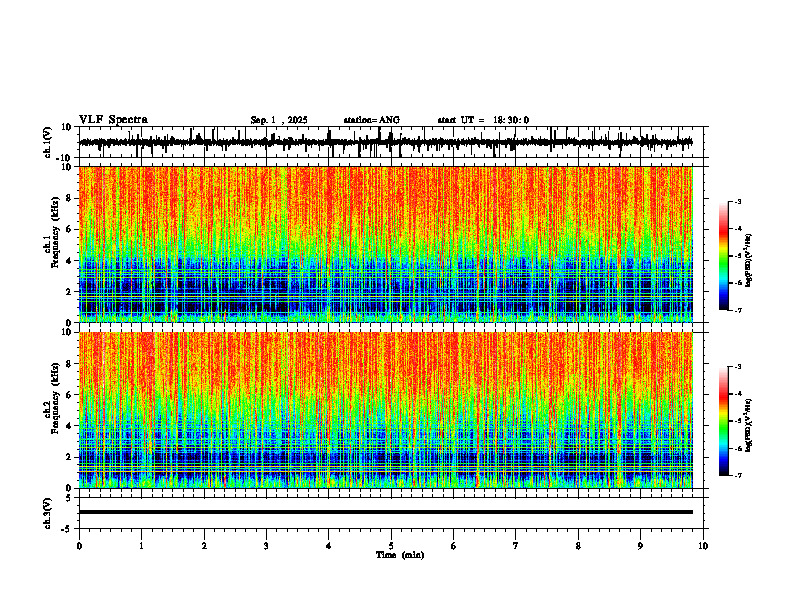Click the time axis tick label '1'

coord(141,546)
